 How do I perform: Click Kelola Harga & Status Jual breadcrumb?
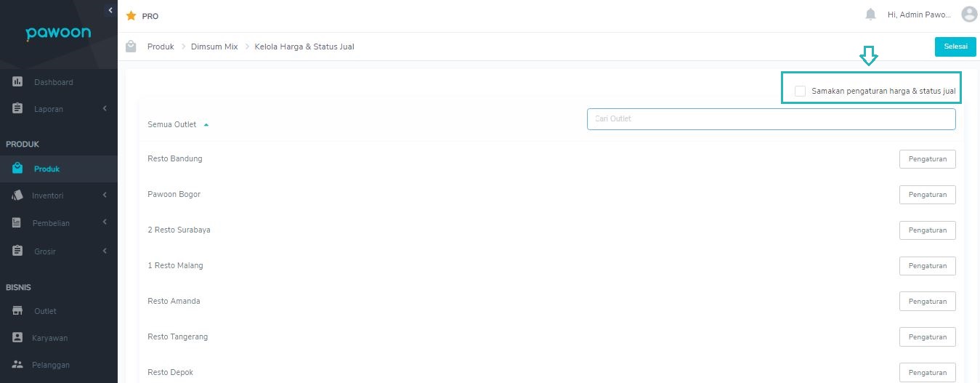(x=304, y=47)
